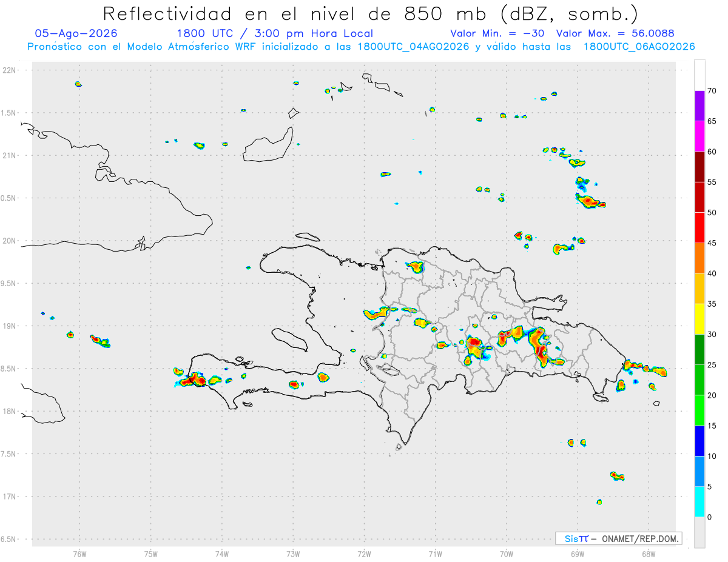The height and width of the screenshot is (562, 728).
Task: Click the "Valor Max. = 56.0088" text
Action: pos(615,33)
